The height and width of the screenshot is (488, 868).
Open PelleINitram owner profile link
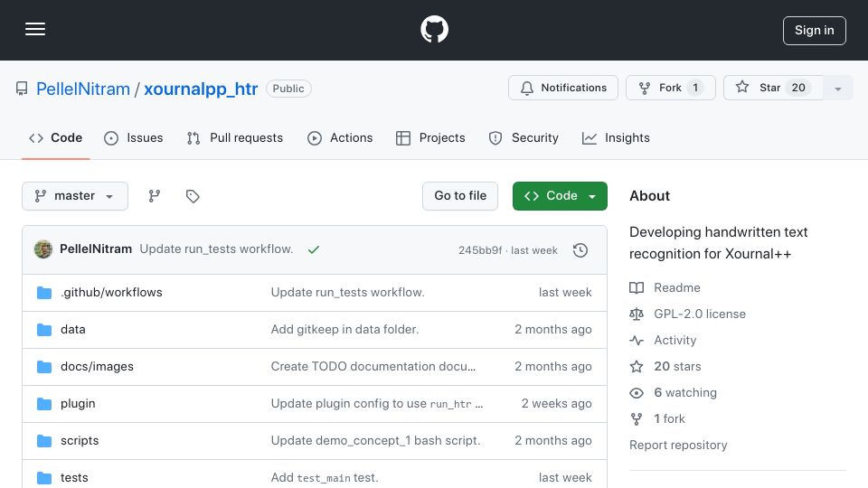point(83,89)
